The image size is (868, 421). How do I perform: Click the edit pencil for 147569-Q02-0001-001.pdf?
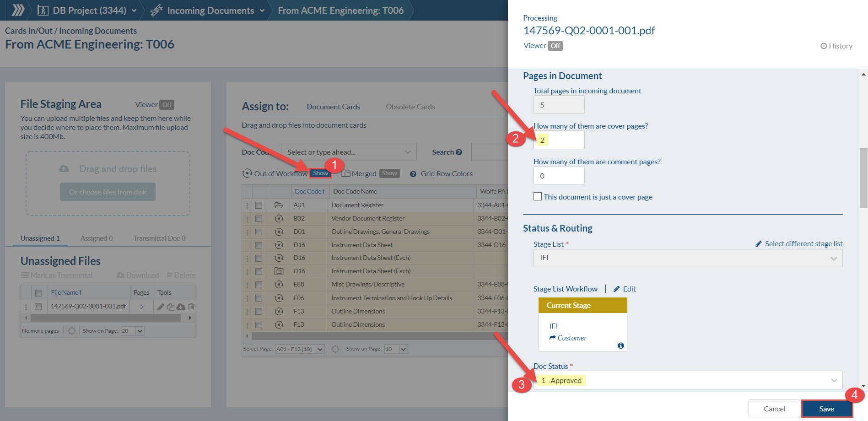tap(161, 307)
